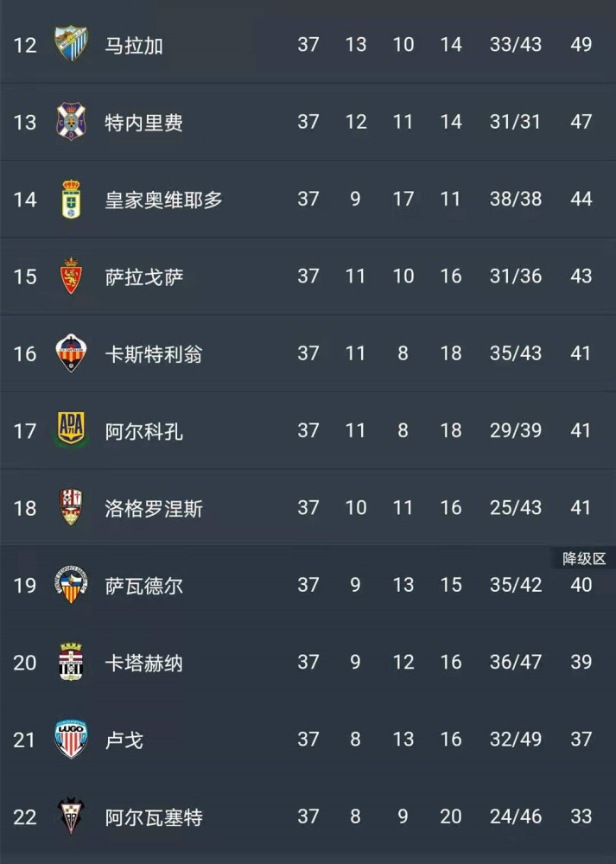The image size is (616, 864).
Task: Tap the Málaga club crest icon
Action: pyautogui.click(x=71, y=43)
